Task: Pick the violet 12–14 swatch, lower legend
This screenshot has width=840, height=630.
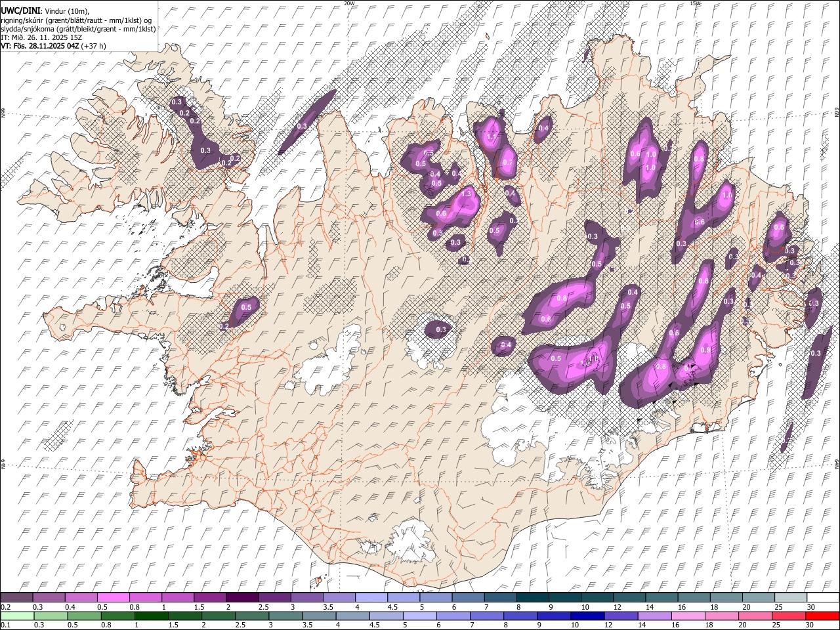Action: 620,616
